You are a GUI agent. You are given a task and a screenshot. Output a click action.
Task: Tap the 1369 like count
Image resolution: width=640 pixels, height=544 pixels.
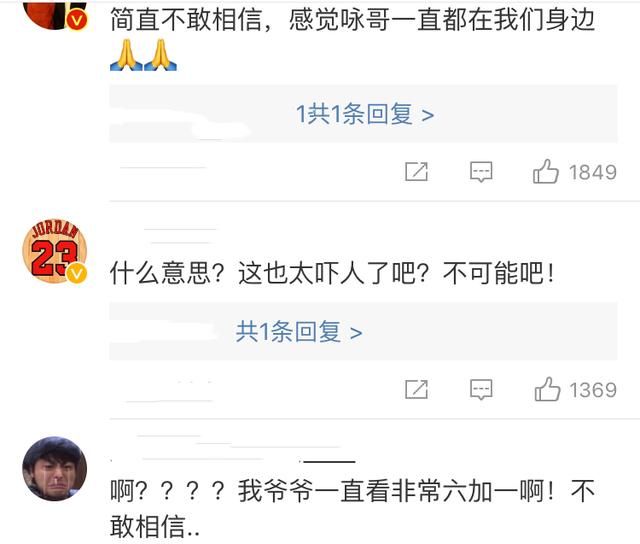click(x=593, y=390)
